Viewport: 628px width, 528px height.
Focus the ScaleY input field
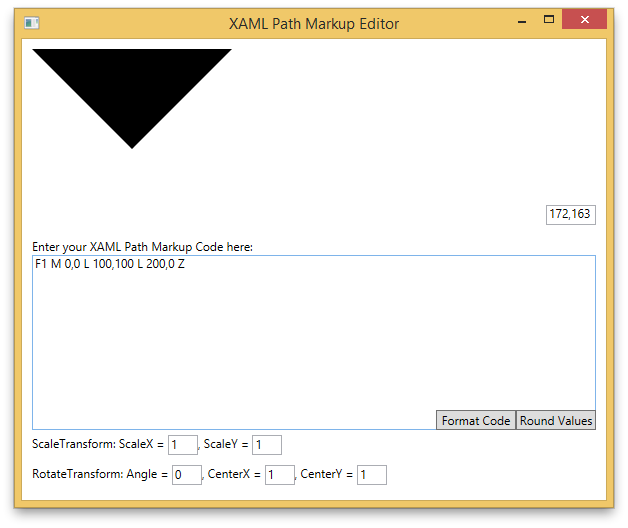point(267,445)
